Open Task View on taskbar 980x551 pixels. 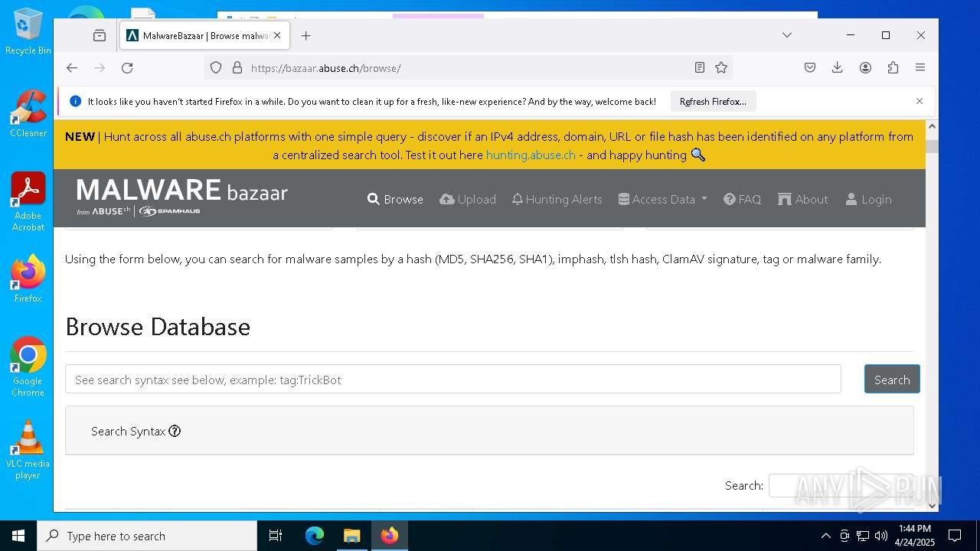(276, 536)
